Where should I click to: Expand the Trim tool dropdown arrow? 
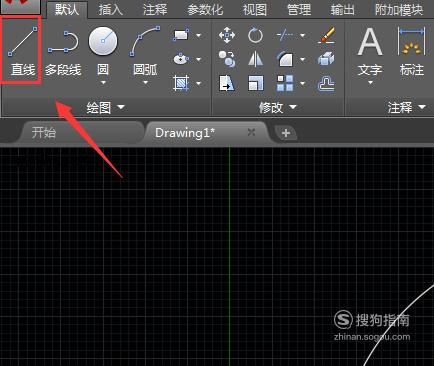(x=303, y=35)
